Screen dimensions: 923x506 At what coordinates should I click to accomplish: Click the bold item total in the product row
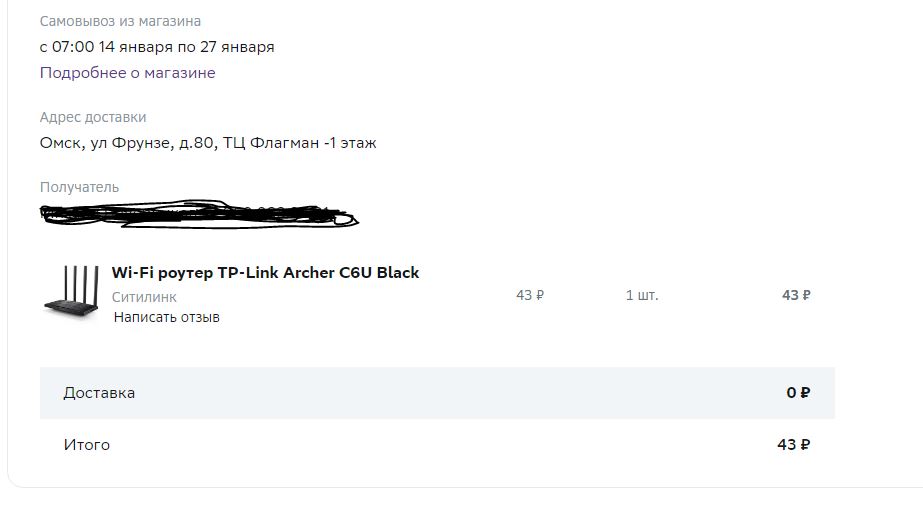click(796, 295)
